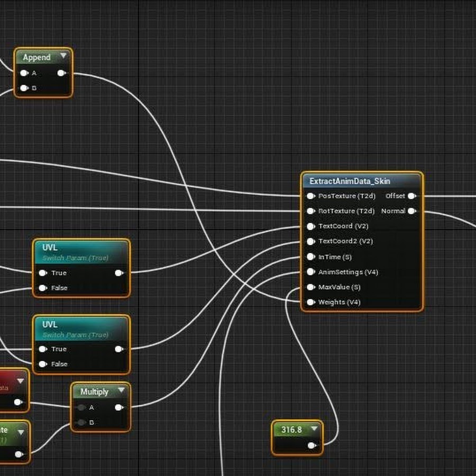
Task: Click the 316.8 node output pin
Action: point(312,445)
